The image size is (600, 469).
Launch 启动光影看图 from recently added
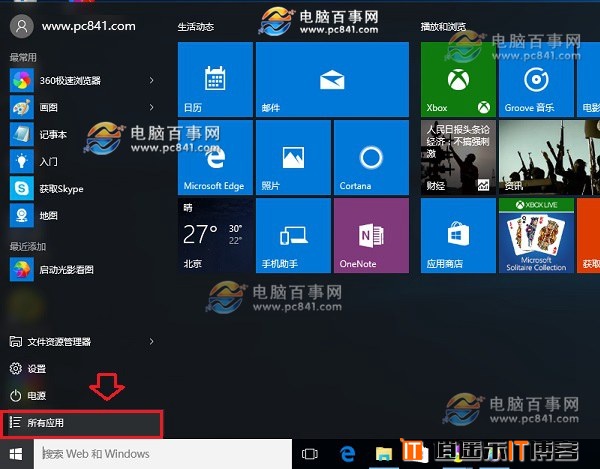tap(22, 269)
